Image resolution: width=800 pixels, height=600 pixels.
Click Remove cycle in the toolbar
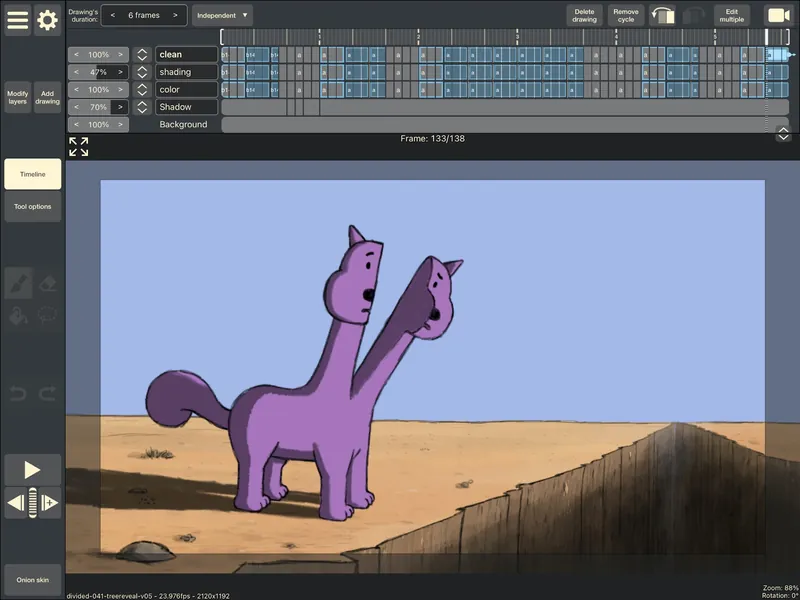point(625,13)
